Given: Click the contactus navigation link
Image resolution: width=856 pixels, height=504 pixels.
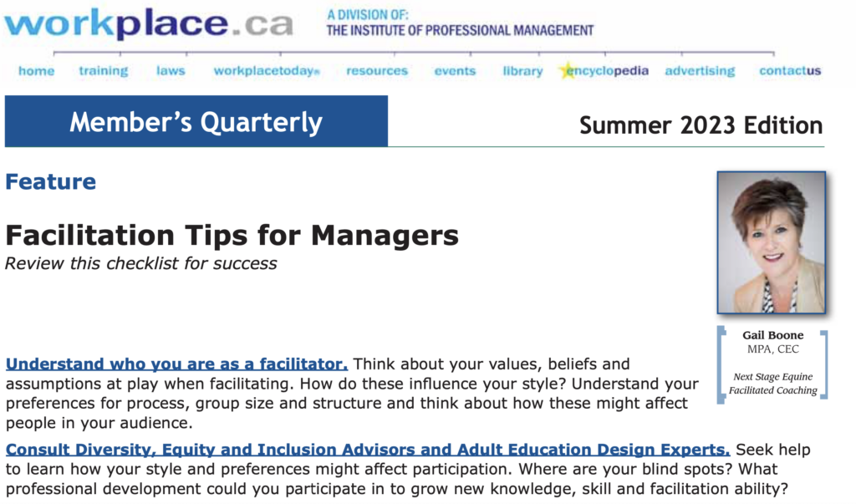Looking at the screenshot, I should tap(790, 71).
